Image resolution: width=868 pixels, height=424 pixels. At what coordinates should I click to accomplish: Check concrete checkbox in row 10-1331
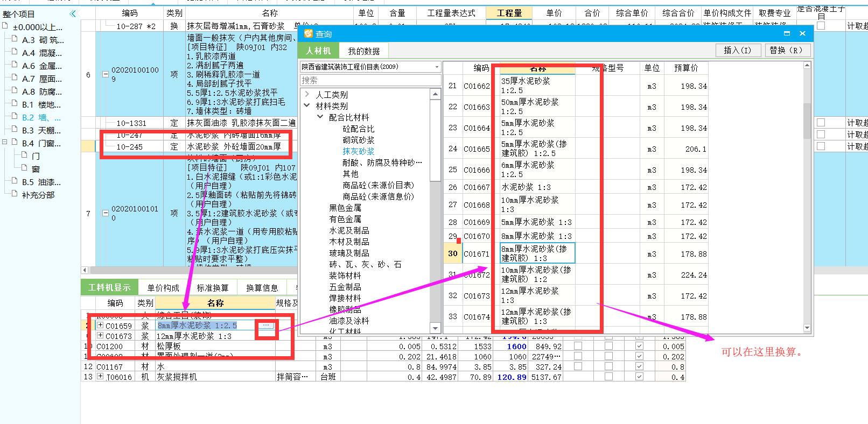click(x=821, y=123)
